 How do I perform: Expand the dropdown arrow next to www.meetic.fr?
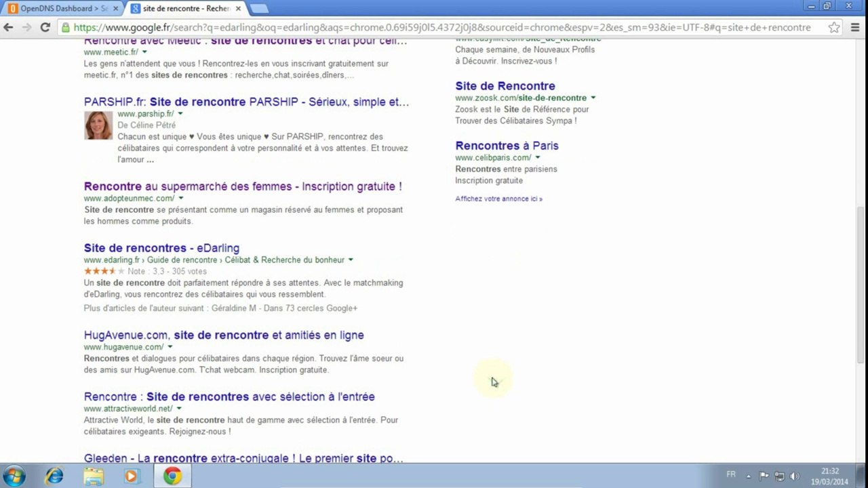click(x=144, y=52)
